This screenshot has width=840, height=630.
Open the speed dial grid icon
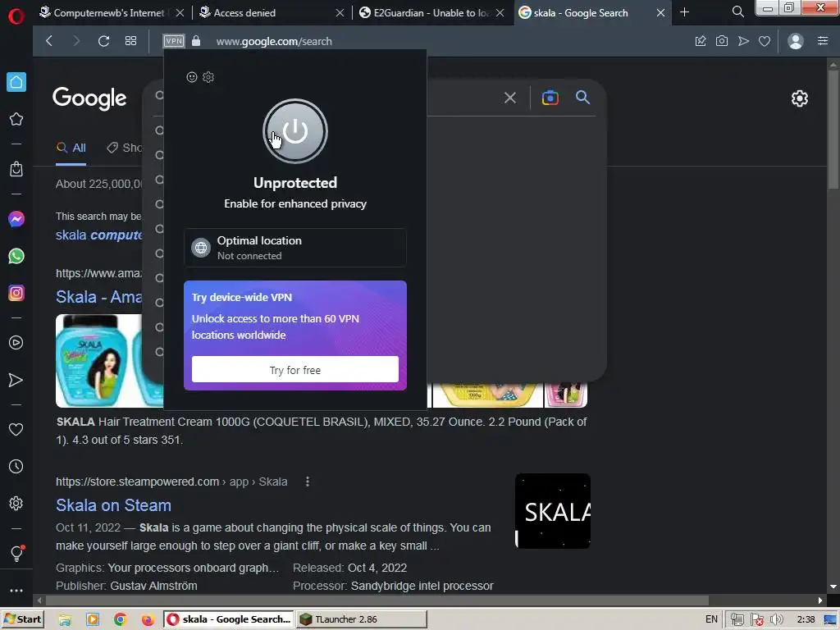coord(130,41)
